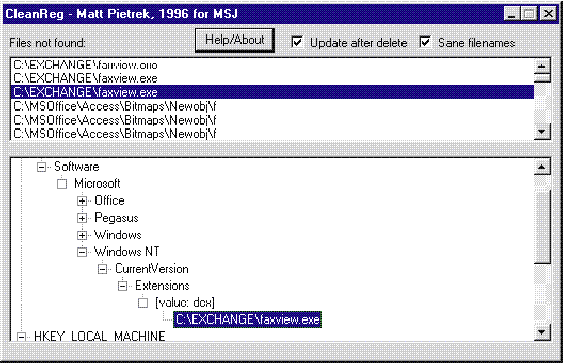Toggle the Sane filenames checkbox
564x363 pixels.
425,42
